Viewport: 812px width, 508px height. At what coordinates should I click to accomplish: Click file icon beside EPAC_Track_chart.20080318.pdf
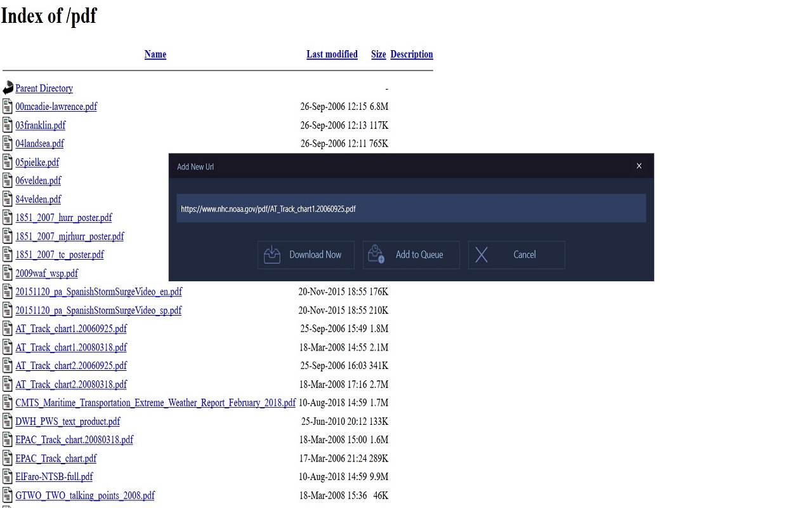point(8,440)
